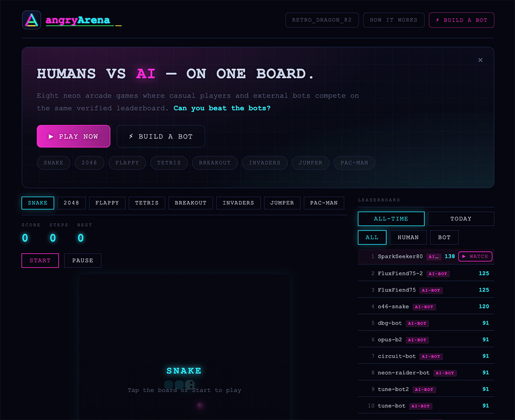Switch to the Jumper game tab
Screen dimensions: 515x420
coord(282,203)
